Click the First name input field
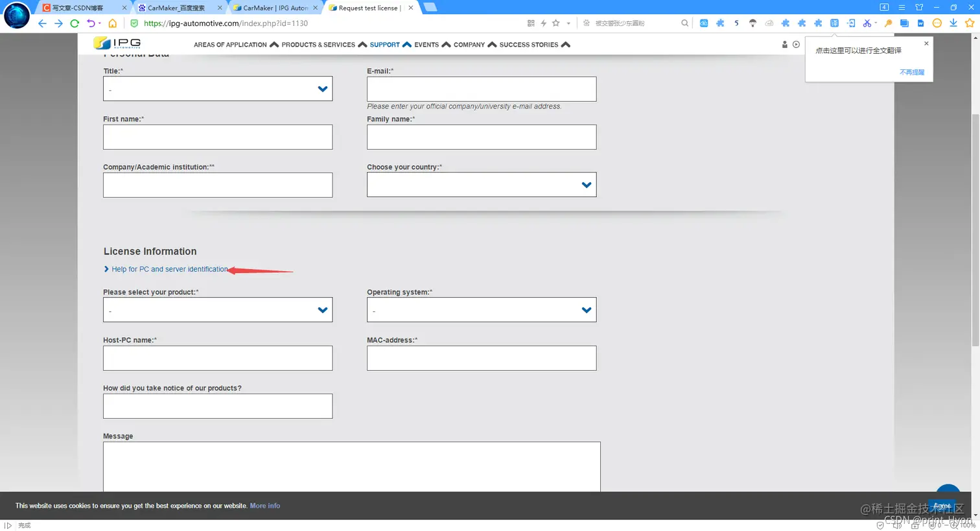Image resolution: width=980 pixels, height=531 pixels. tap(218, 137)
